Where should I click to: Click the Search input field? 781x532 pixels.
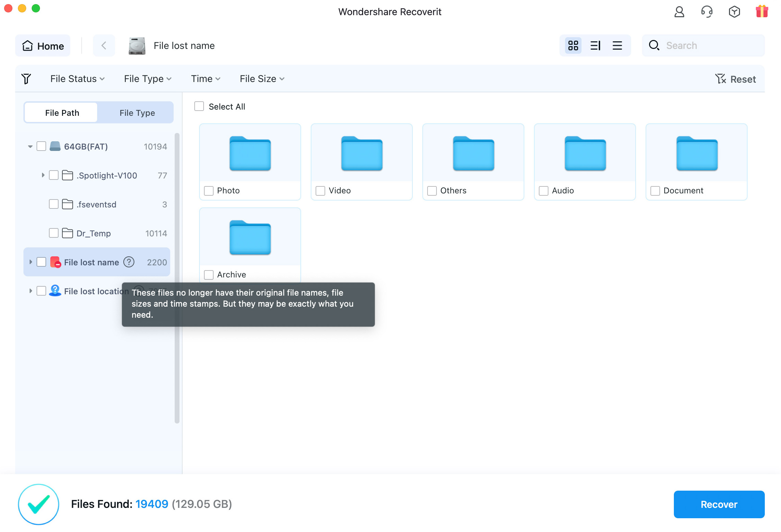pos(703,45)
